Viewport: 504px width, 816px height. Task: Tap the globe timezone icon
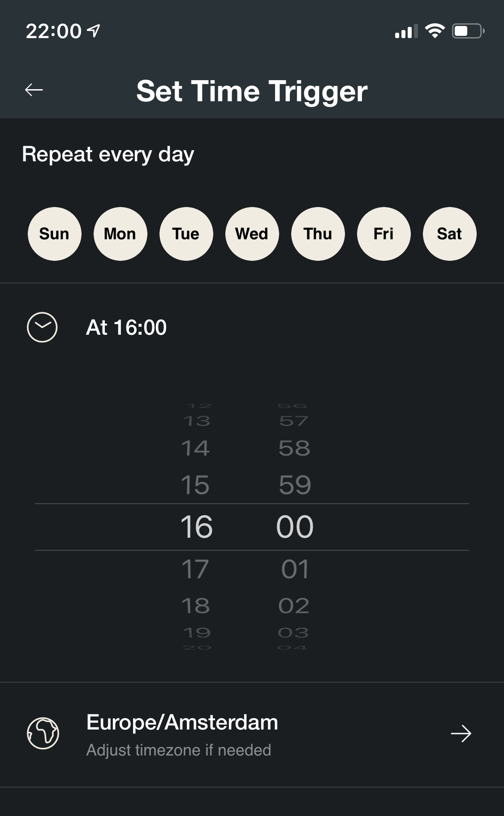click(x=43, y=734)
